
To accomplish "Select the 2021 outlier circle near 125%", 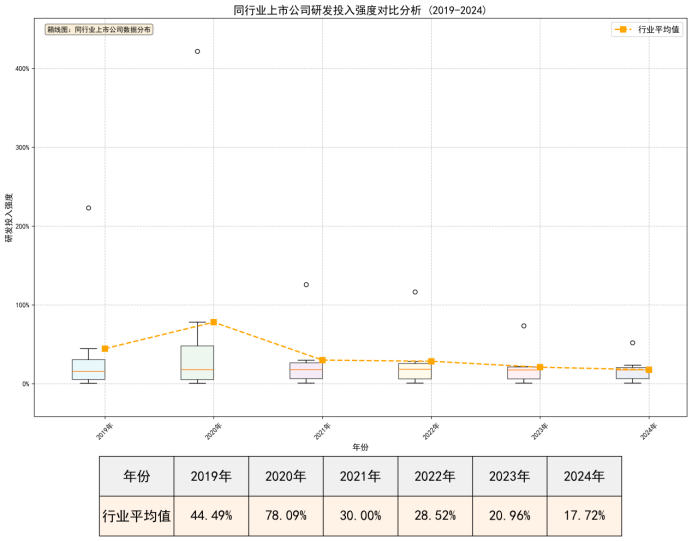I will tap(306, 285).
